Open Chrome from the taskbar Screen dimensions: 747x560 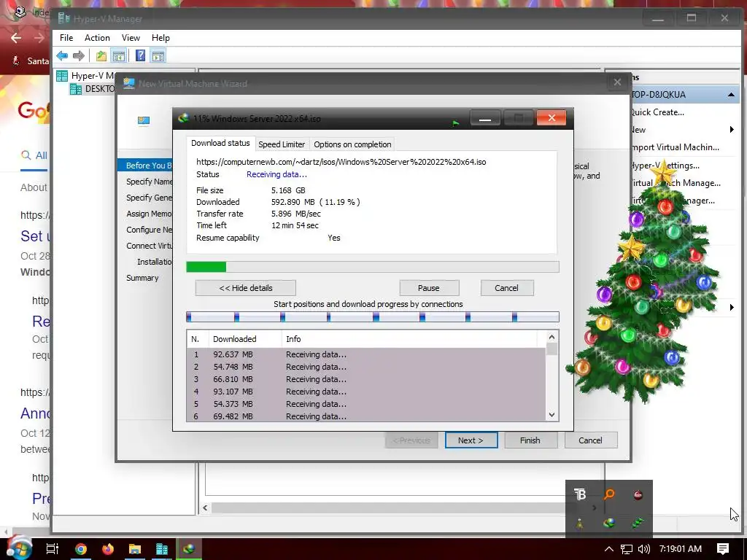pyautogui.click(x=80, y=549)
